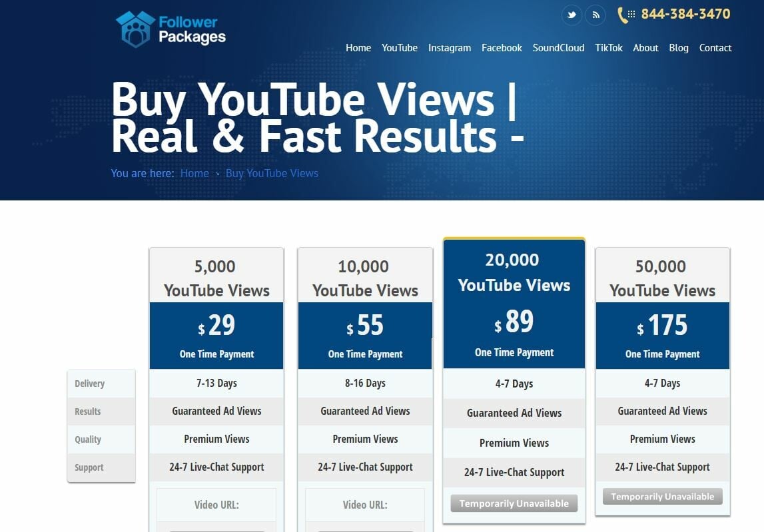The width and height of the screenshot is (764, 532).
Task: Click Guaranteed Ad Views in 50,000 package
Action: (x=663, y=411)
